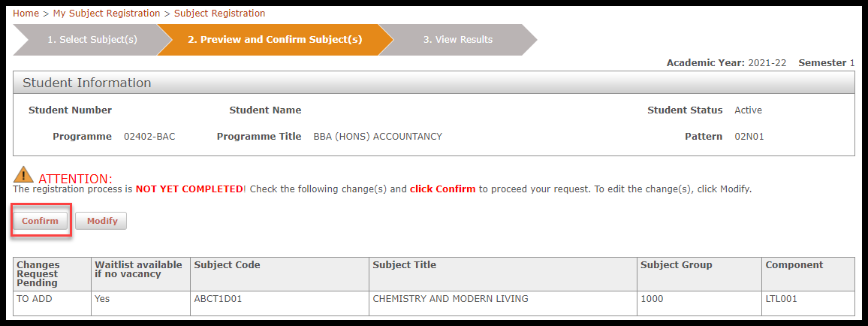Click the LTL001 component cell
The width and height of the screenshot is (868, 326).
(x=808, y=304)
